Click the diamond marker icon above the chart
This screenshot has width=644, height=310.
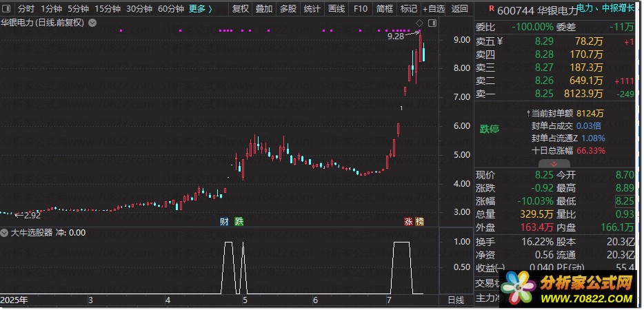click(420, 23)
